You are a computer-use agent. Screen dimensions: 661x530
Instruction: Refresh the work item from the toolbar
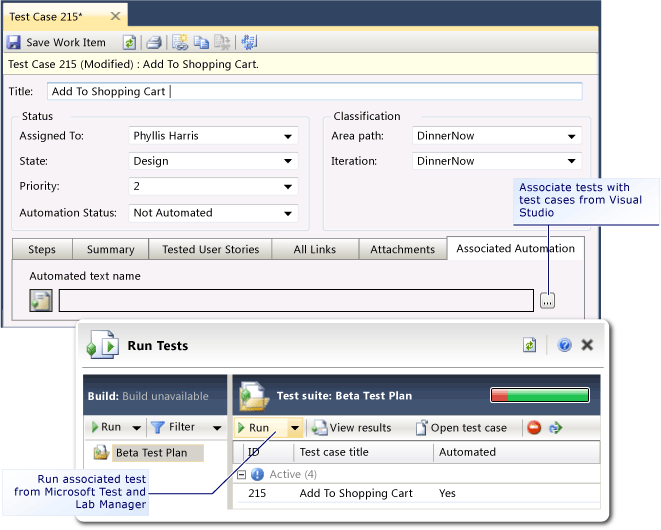129,42
